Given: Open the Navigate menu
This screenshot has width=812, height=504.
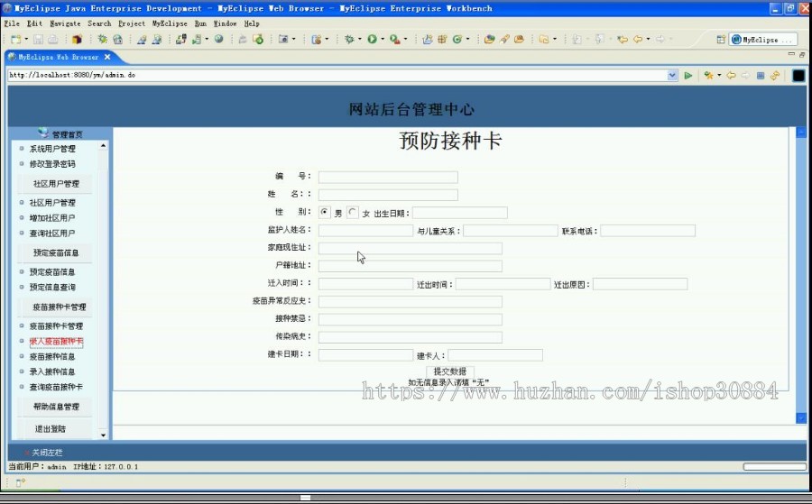Looking at the screenshot, I should tap(65, 23).
